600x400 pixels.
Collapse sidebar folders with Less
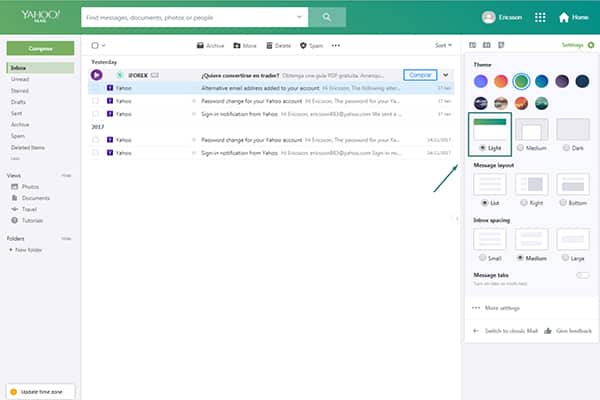click(x=15, y=158)
